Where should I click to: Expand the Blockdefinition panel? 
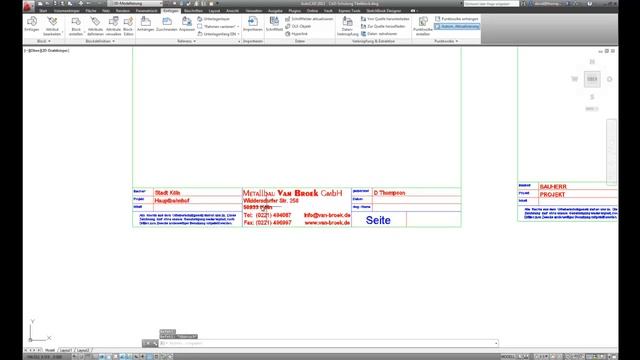click(100, 41)
